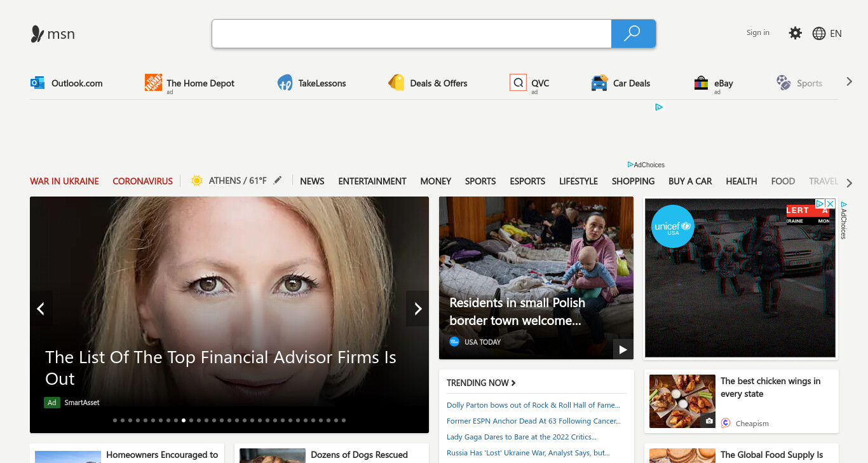This screenshot has height=463, width=868.
Task: Click the USA TODAY source logo
Action: [454, 342]
